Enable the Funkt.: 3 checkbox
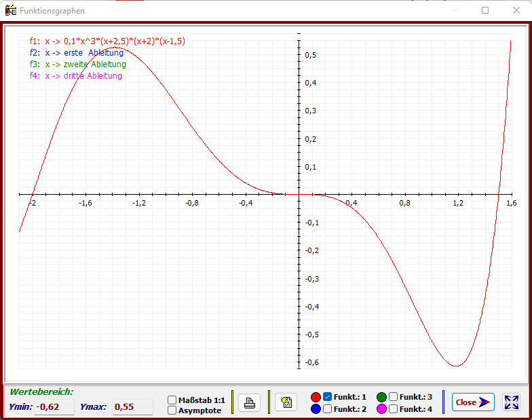This screenshot has width=532, height=420. pos(394,397)
